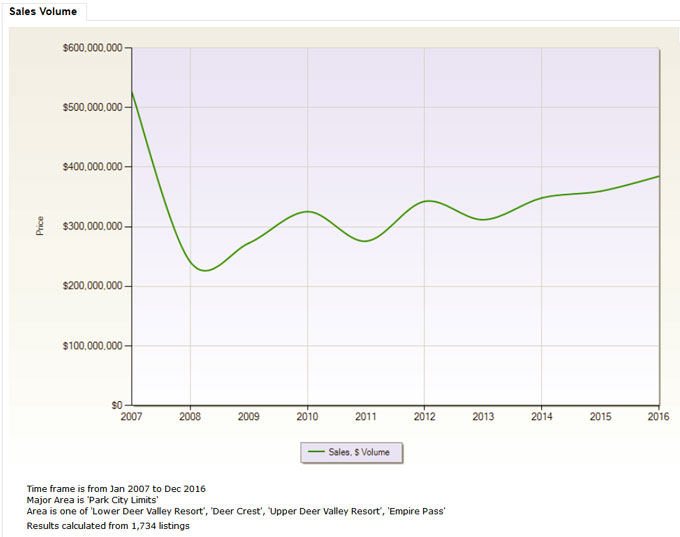Select the $400,000,000 axis label
The height and width of the screenshot is (537, 680).
point(93,167)
